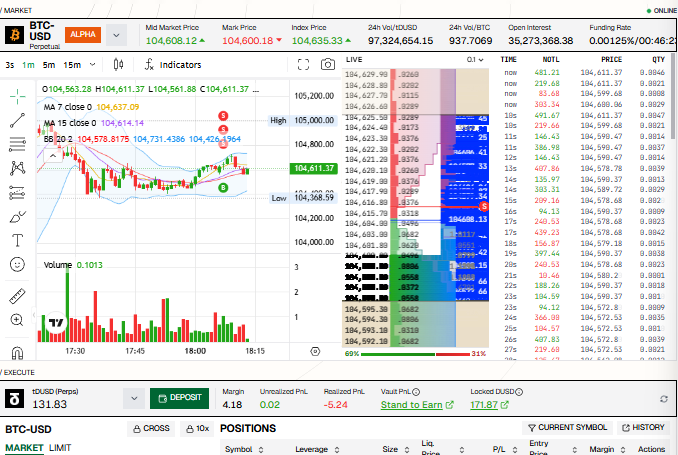Open the Stand to Earn link
Screen dimensions: 678x455
click(x=417, y=405)
